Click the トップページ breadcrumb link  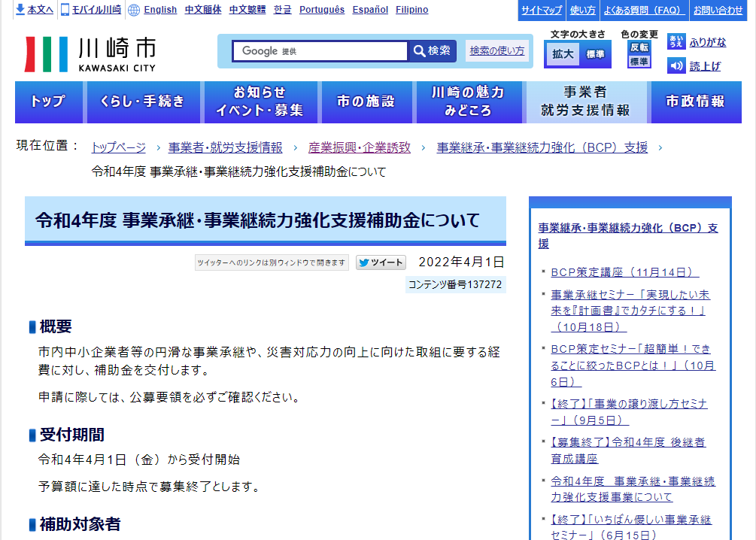point(118,147)
